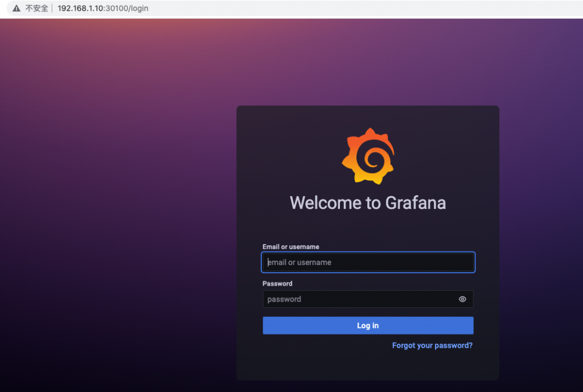Open the Forgot your password link
Viewport: 583px width, 392px height.
[433, 345]
